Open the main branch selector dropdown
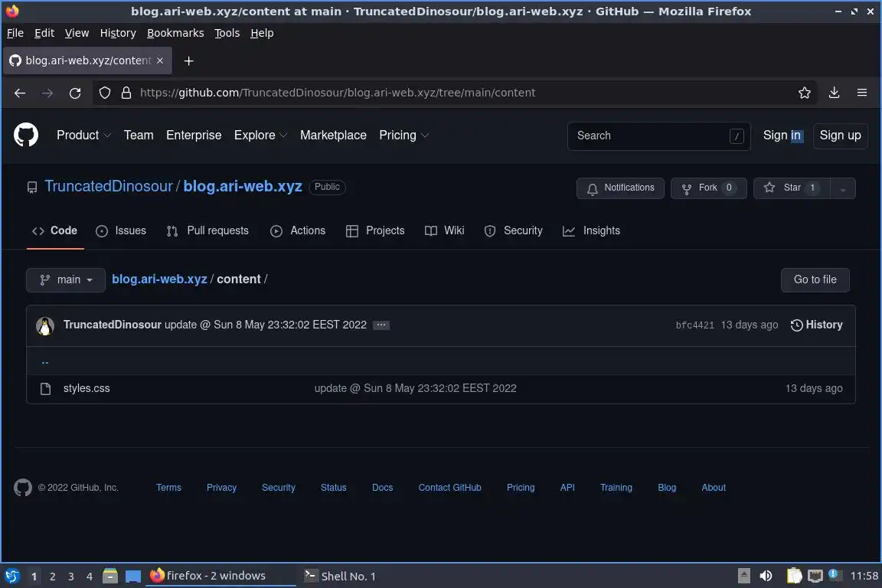The height and width of the screenshot is (588, 882). [66, 279]
